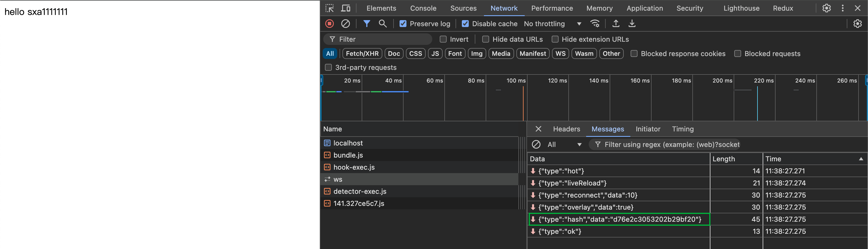Image resolution: width=868 pixels, height=249 pixels.
Task: Filter requests by Fetch/XHR type
Action: tap(362, 53)
